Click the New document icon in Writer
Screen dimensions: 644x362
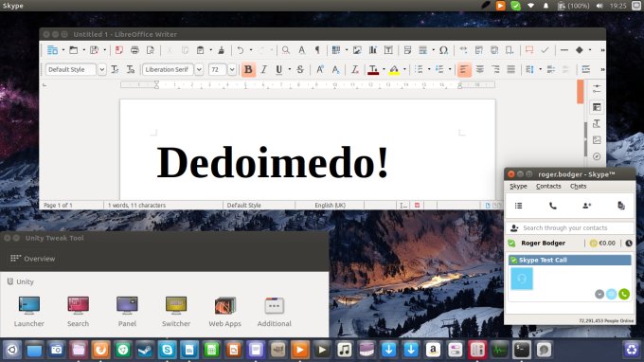pyautogui.click(x=52, y=50)
